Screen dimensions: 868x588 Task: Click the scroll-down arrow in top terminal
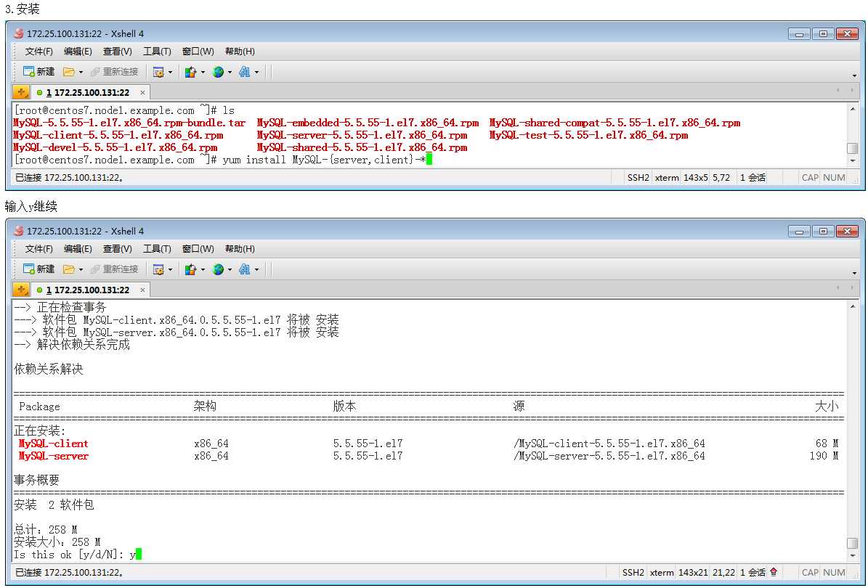click(x=853, y=160)
